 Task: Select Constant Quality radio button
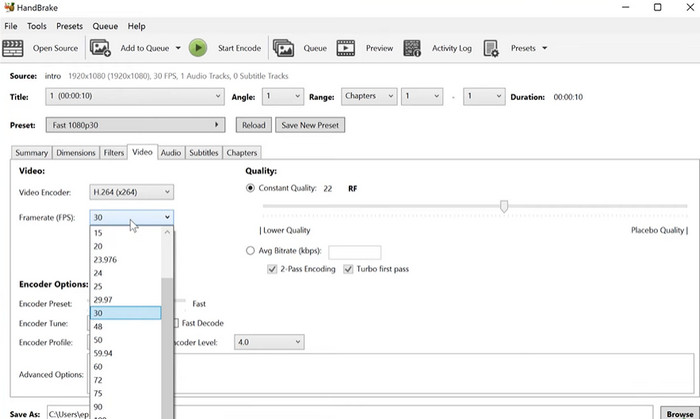[250, 188]
